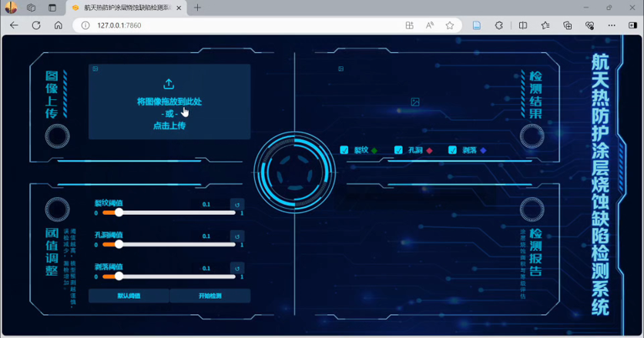Open the collections icon in toolbar
644x338 pixels.
click(x=568, y=25)
